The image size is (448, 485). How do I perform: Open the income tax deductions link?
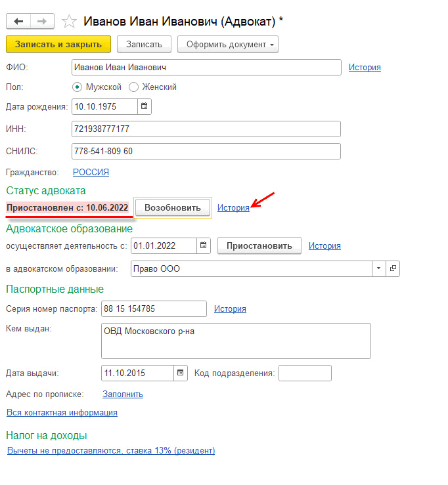110,451
